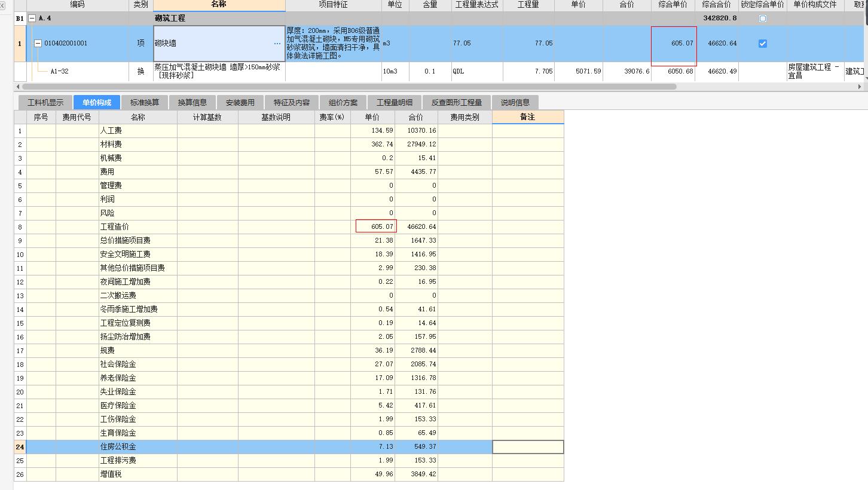Click row number 24 header

20,447
